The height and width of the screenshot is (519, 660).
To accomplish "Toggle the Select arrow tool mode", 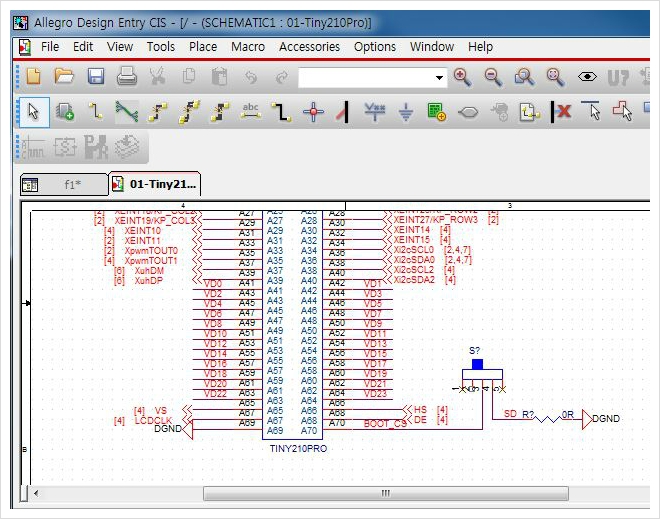I will pyautogui.click(x=33, y=111).
